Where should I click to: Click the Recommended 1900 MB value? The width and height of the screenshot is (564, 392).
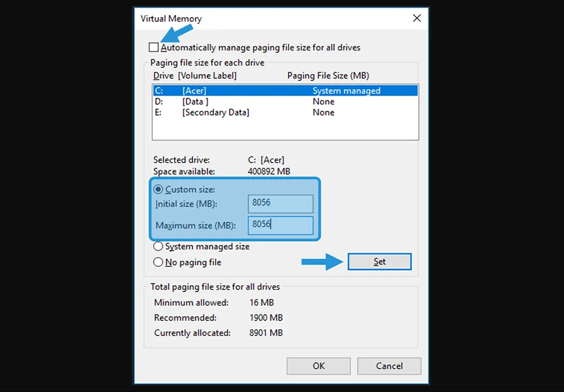point(266,318)
